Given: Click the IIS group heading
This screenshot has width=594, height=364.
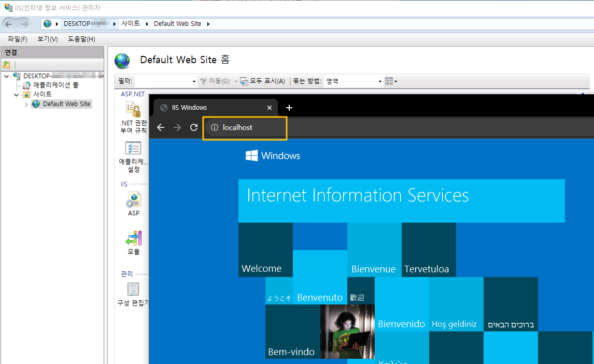Looking at the screenshot, I should [x=124, y=184].
